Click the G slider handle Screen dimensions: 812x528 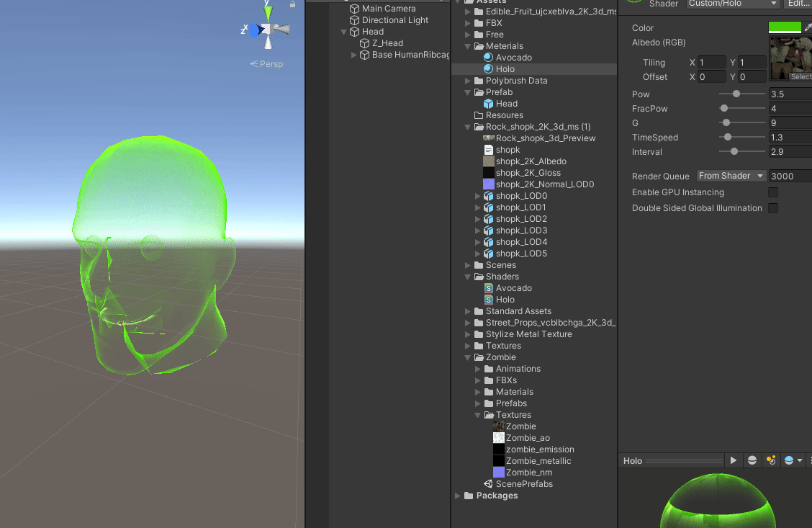(726, 122)
